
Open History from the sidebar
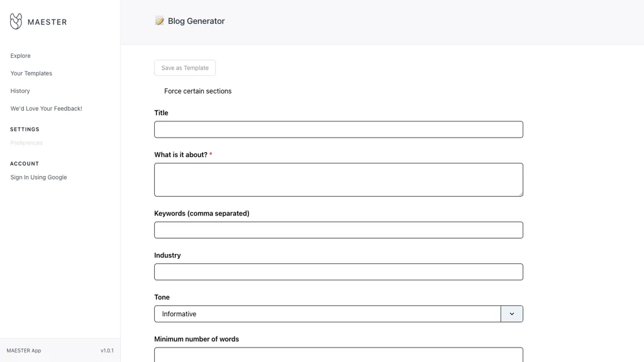(20, 91)
